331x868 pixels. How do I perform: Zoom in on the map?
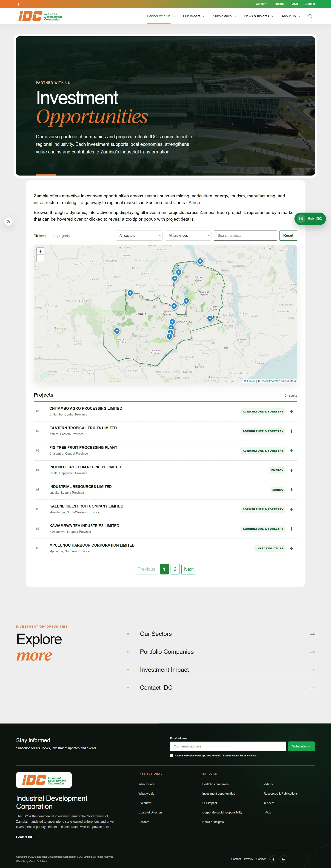[x=40, y=251]
